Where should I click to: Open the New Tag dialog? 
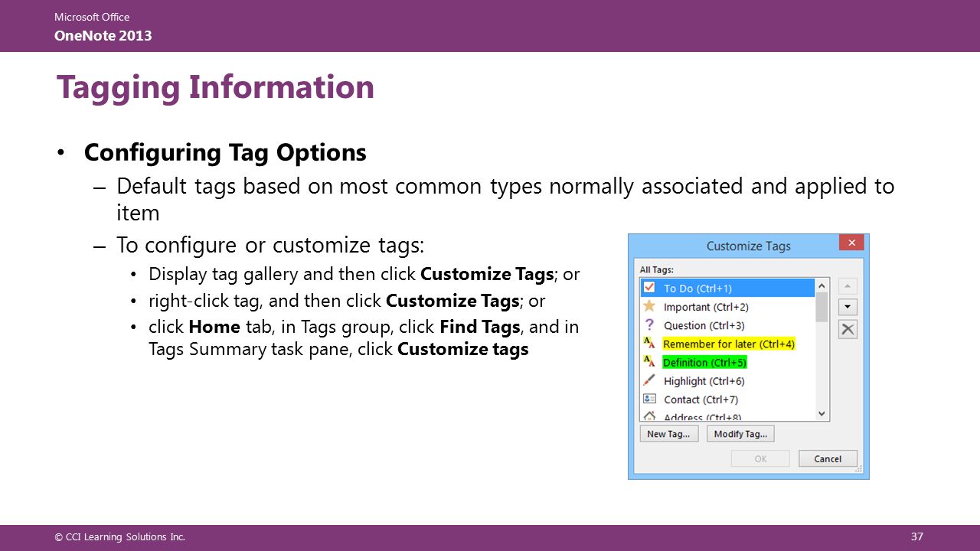click(668, 434)
